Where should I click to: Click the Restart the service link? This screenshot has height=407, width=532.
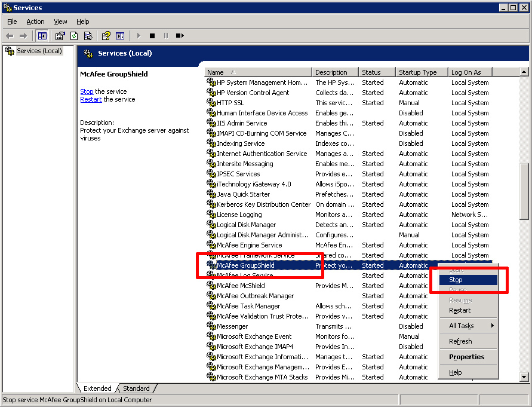tap(91, 99)
